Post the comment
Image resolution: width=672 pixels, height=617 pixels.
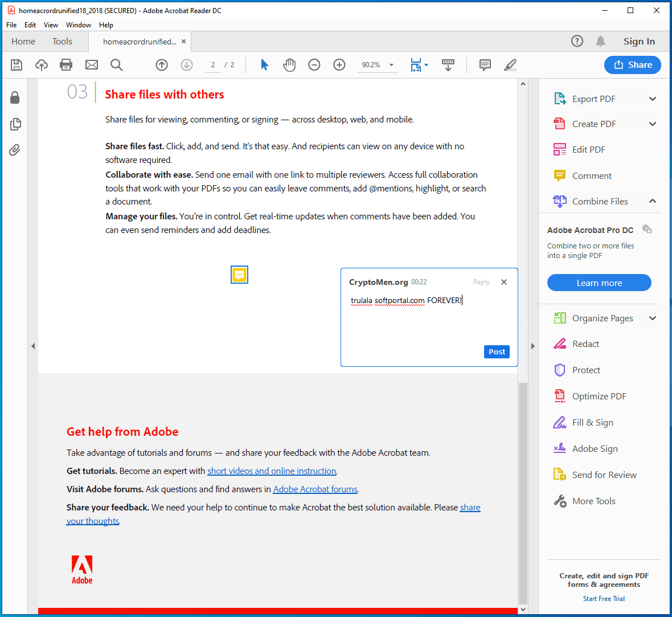point(497,352)
